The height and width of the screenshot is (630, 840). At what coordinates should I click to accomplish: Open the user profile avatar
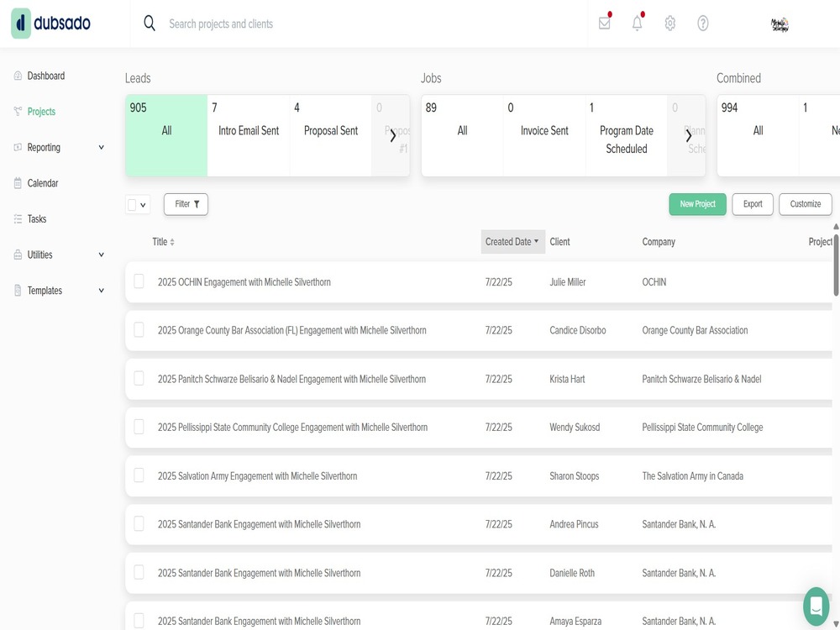(x=780, y=24)
